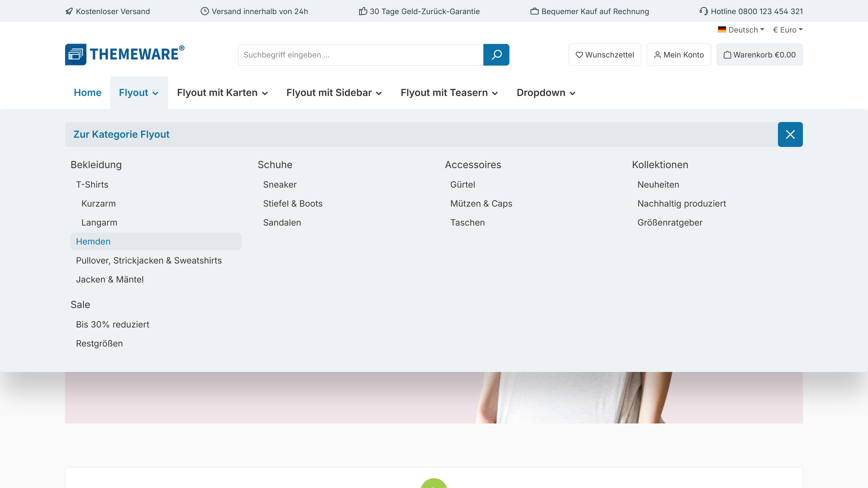The height and width of the screenshot is (488, 868).
Task: Click the heart icon in Wunschzettel
Action: point(579,55)
